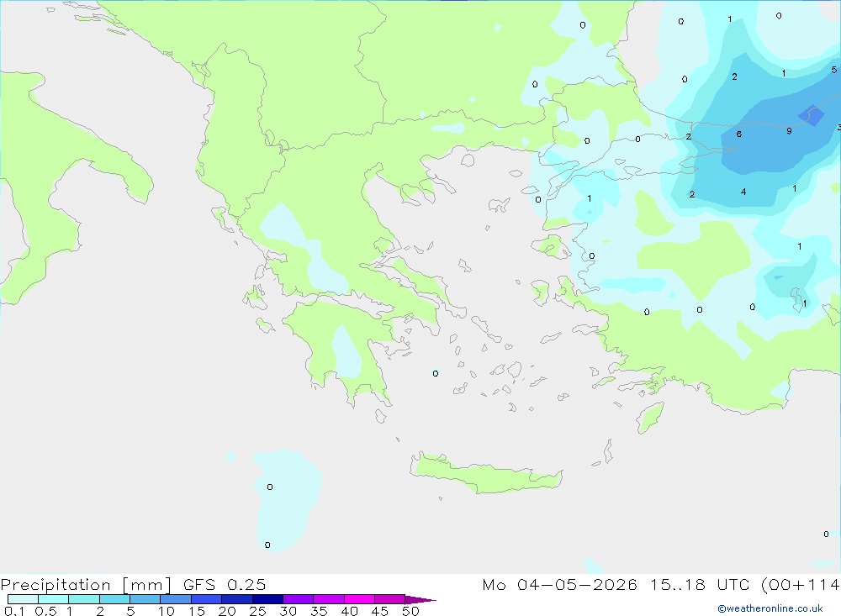
Task: Select the 25–30 mm legend swatch
Action: 267,599
